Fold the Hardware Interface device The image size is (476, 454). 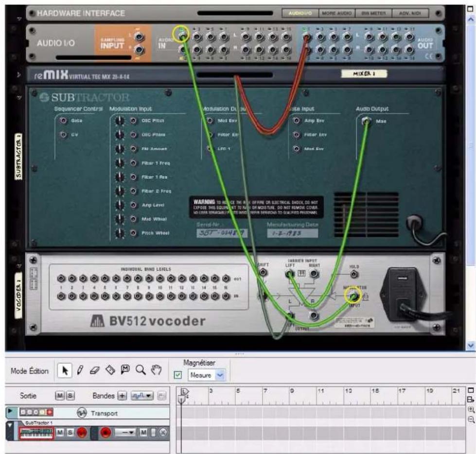tap(19, 19)
